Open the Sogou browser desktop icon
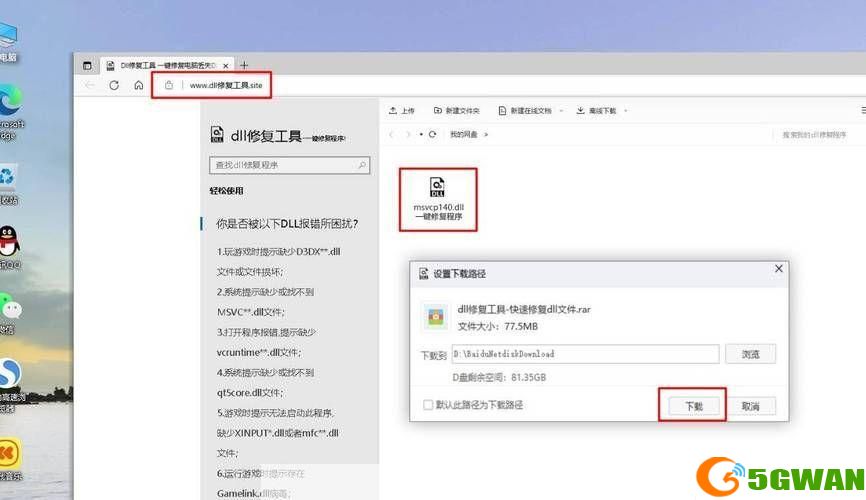866x500 pixels. click(10, 385)
